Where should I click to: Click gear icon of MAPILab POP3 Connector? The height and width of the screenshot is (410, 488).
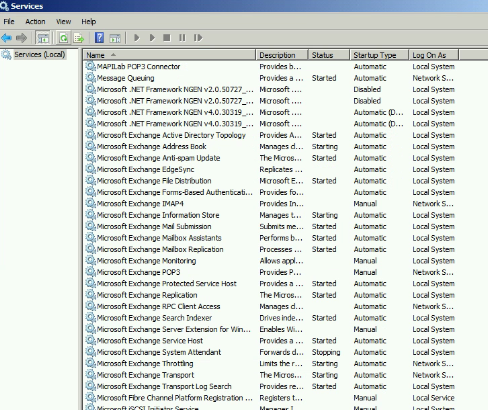point(90,66)
